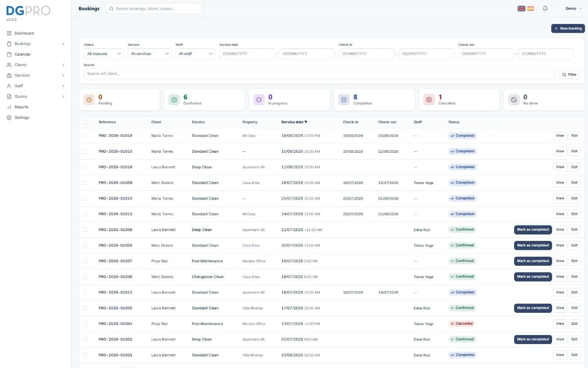Open Settings gear icon in sidebar
This screenshot has width=588, height=368.
tap(9, 118)
